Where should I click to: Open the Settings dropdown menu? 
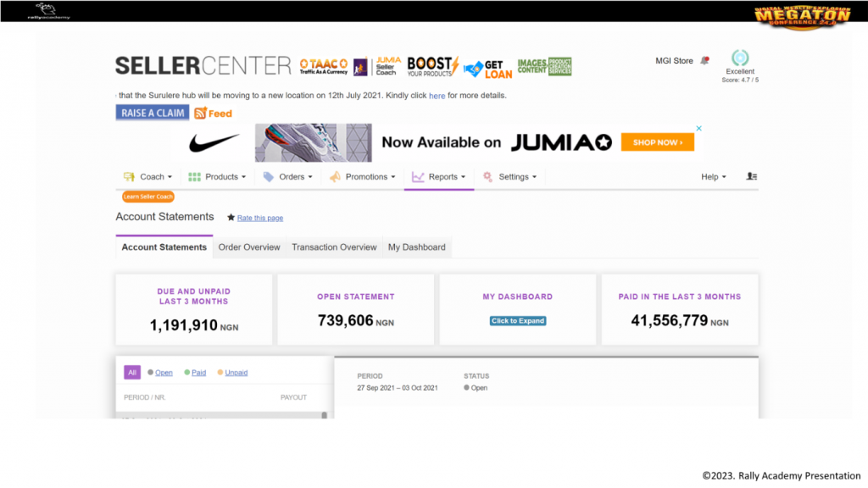pos(509,177)
